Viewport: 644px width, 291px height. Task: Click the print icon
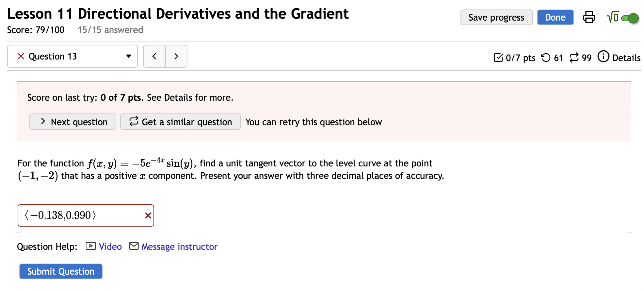[x=589, y=17]
